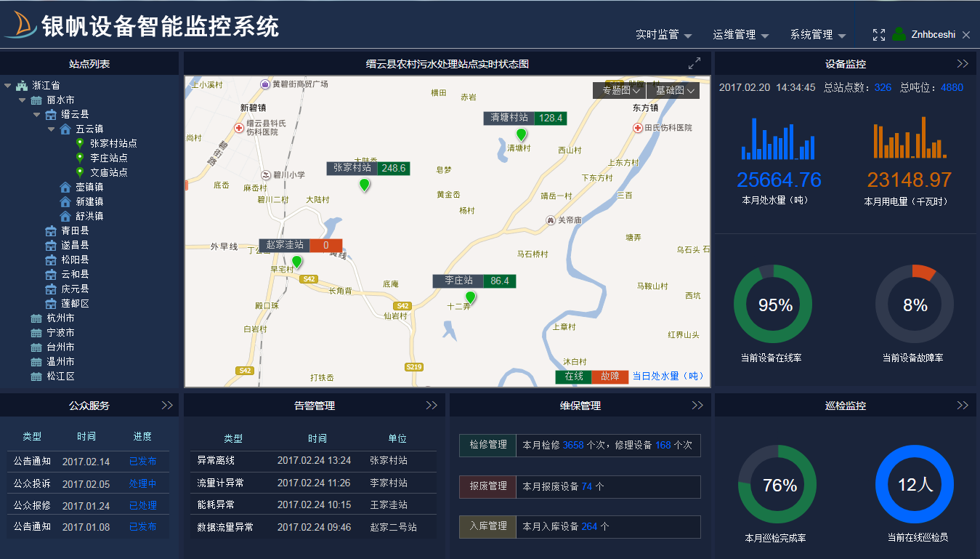Screen dimensions: 980x559
Task: Click the Znhbceshi username
Action: coord(934,35)
